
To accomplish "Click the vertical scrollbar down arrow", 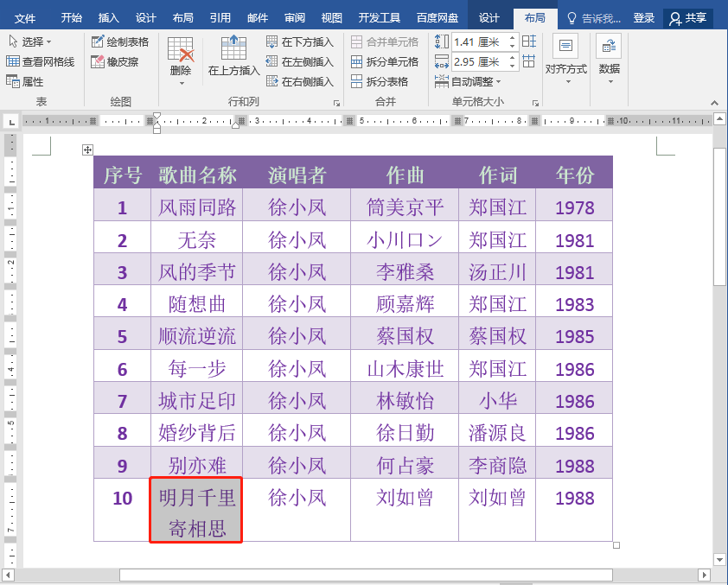I will coord(719,559).
